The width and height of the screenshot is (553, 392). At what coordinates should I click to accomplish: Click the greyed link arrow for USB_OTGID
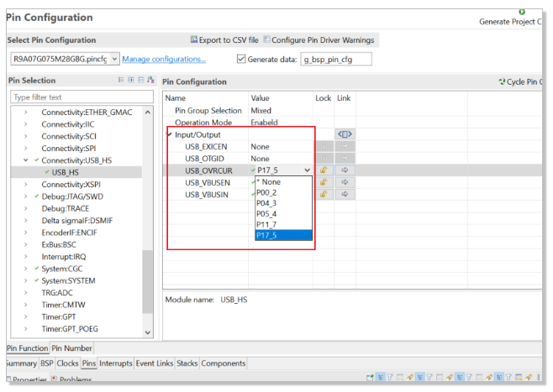[345, 158]
